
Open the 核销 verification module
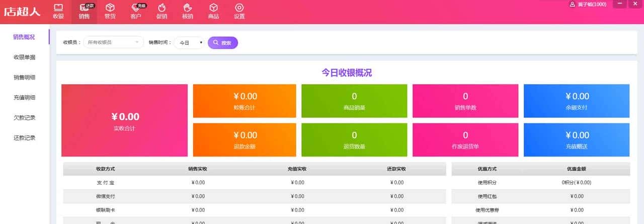pyautogui.click(x=188, y=11)
